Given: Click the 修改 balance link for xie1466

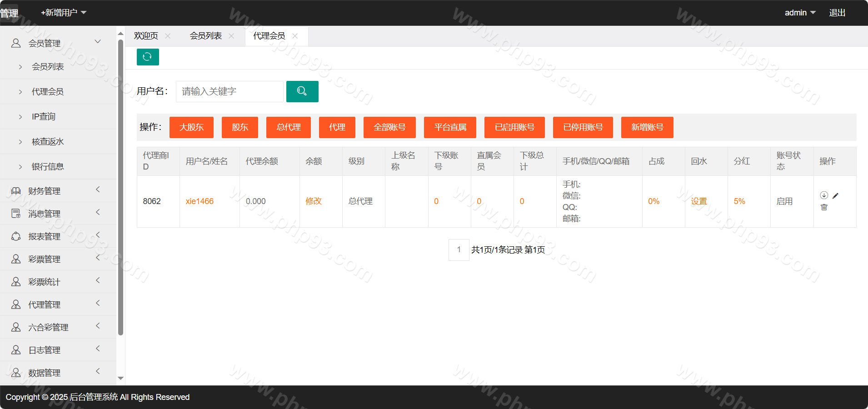Looking at the screenshot, I should point(313,201).
